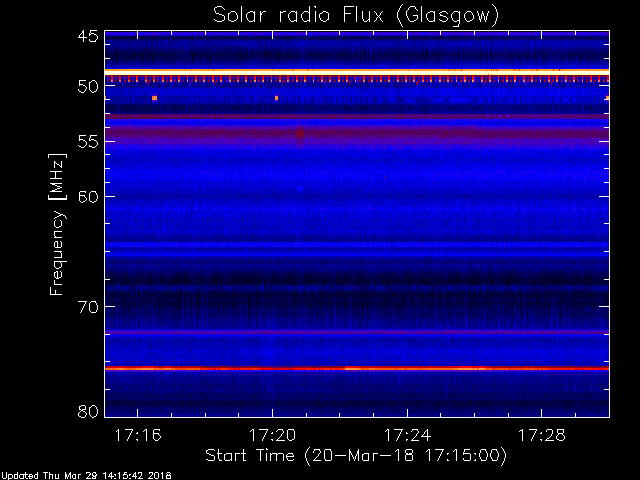Click the thin red emission line near 76 MHz
The height and width of the screenshot is (480, 640).
click(357, 369)
